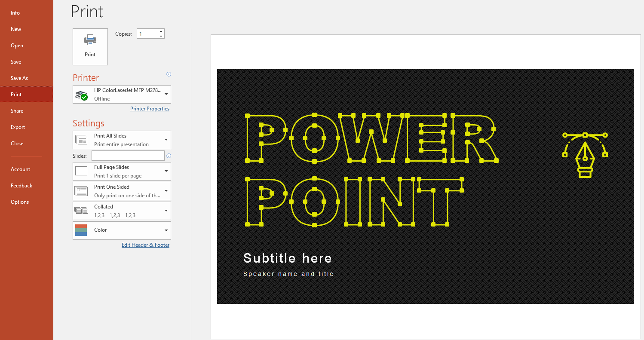Screen dimensions: 644x340
Task: Expand the Full Page Slides layout dropdown
Action: coord(122,171)
